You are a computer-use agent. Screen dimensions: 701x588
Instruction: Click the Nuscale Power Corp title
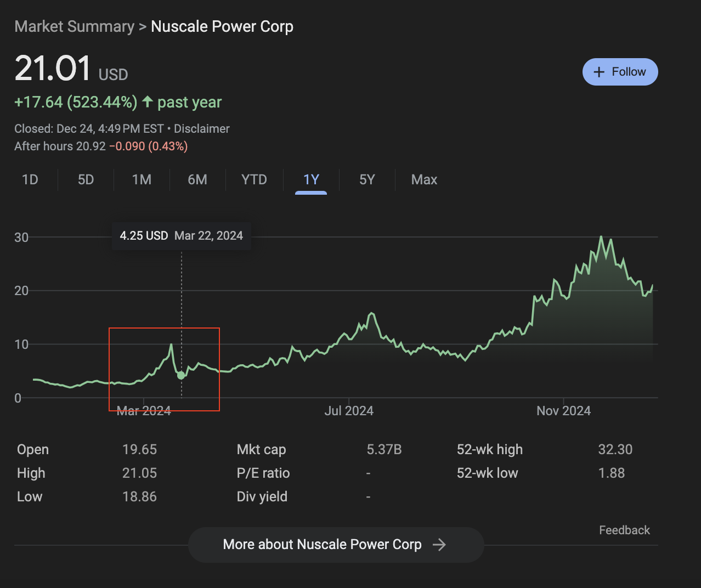[x=222, y=26]
